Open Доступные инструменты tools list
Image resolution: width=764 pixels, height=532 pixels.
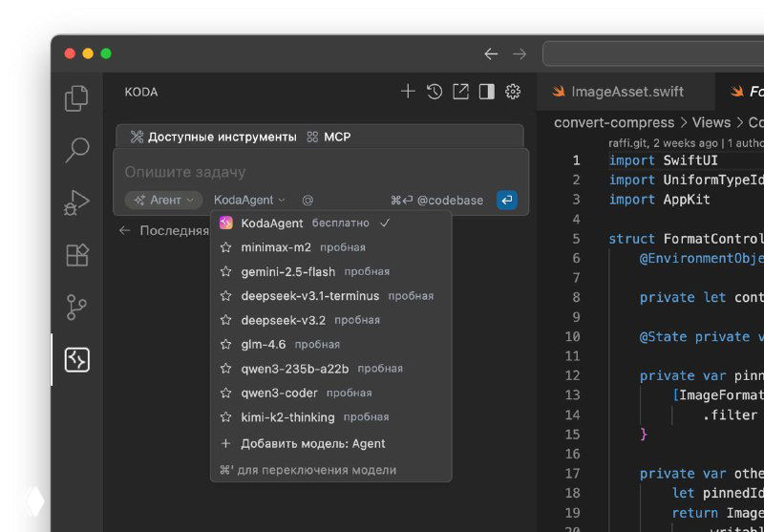point(214,138)
